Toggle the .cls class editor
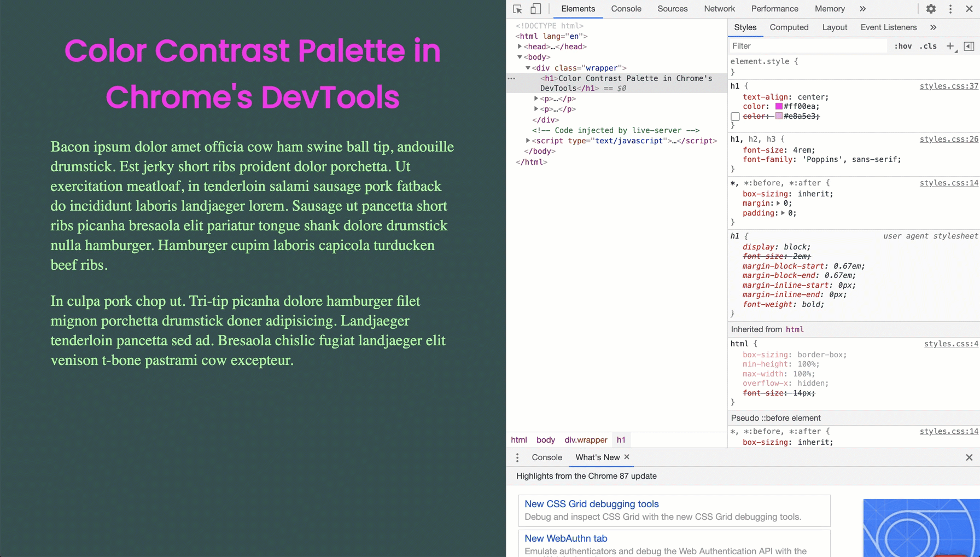Viewport: 980px width, 557px height. point(928,46)
